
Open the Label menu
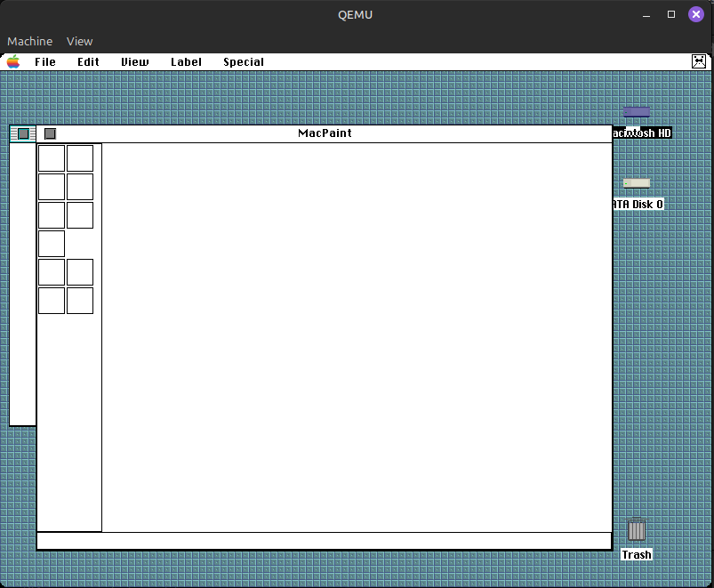tap(186, 61)
